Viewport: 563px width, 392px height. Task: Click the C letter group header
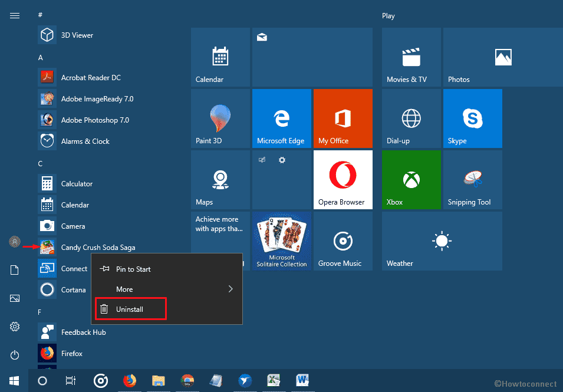click(x=40, y=164)
